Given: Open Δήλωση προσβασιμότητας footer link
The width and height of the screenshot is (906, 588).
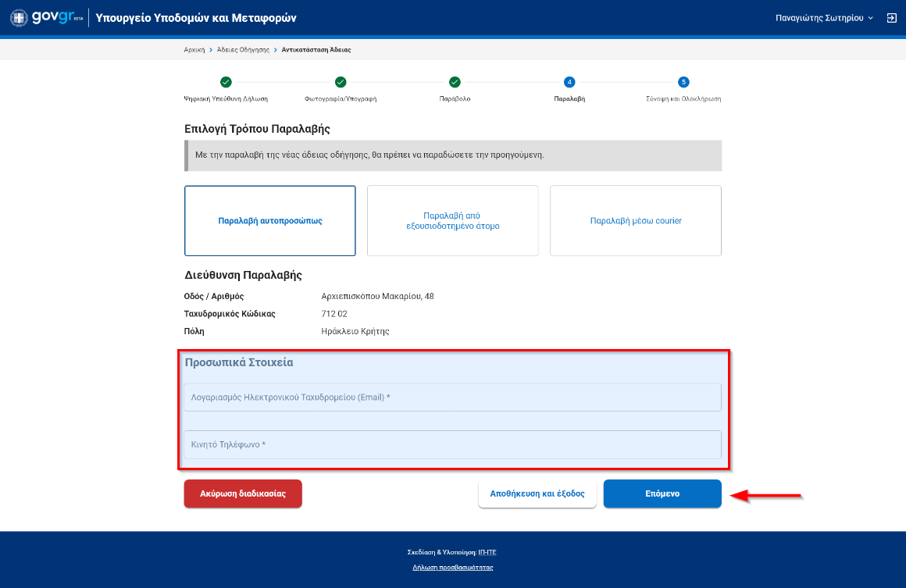Looking at the screenshot, I should [453, 568].
